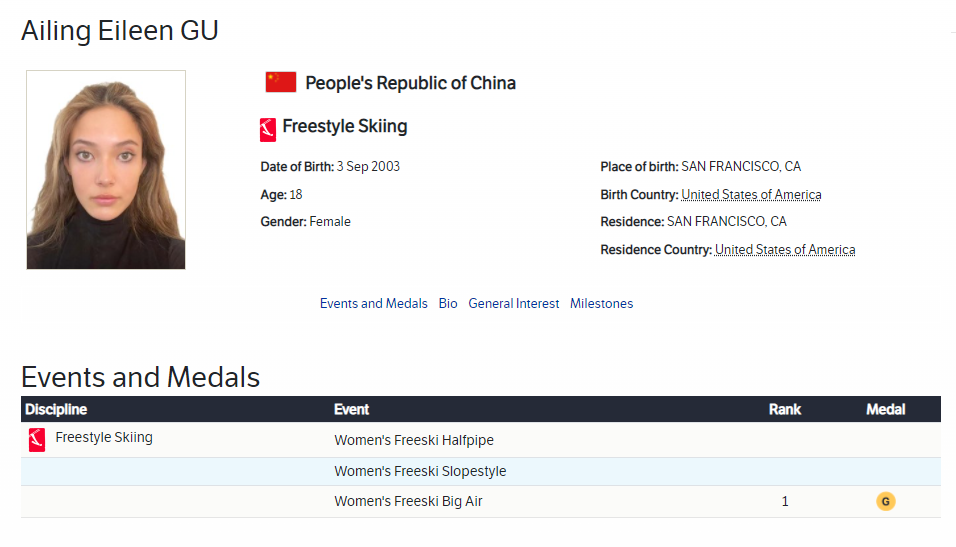This screenshot has width=956, height=547.
Task: Click the Freestyle Skiing text in the Discipline column
Action: pyautogui.click(x=104, y=437)
